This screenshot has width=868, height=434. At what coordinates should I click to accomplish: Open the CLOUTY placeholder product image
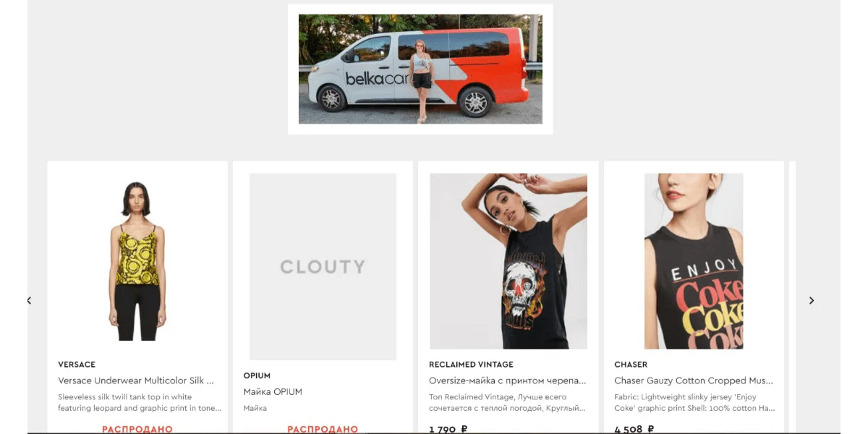[323, 267]
